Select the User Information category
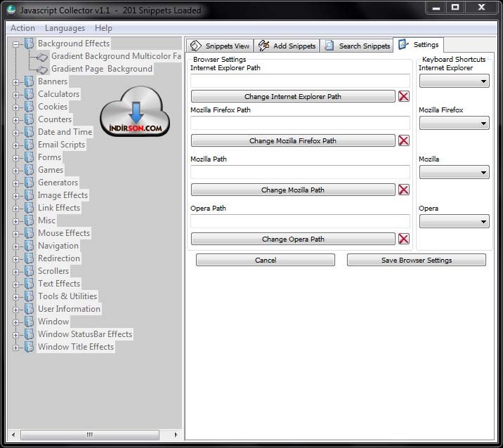 69,309
